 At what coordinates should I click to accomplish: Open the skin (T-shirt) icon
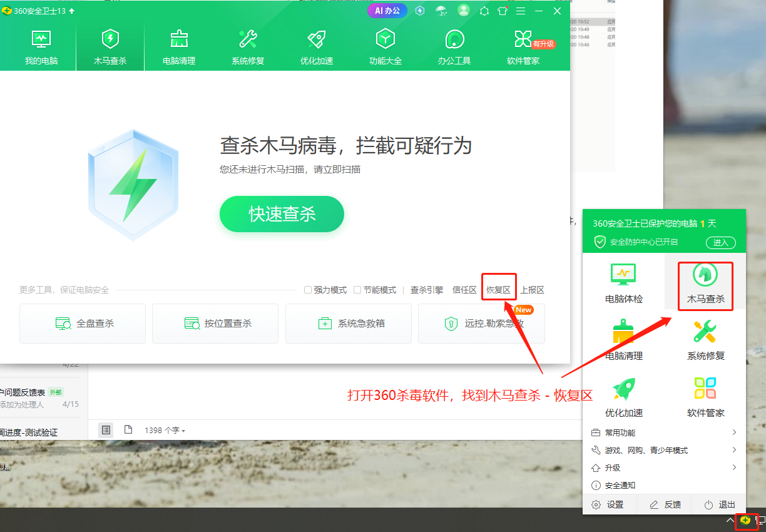coord(503,11)
